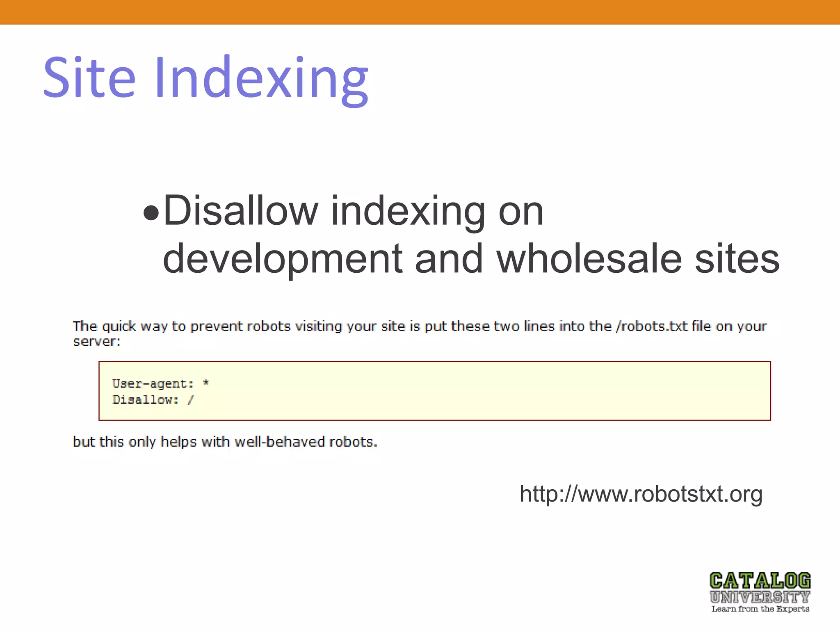Screen dimensions: 840x630
Task: Click the Catalog University logo
Action: 760,592
